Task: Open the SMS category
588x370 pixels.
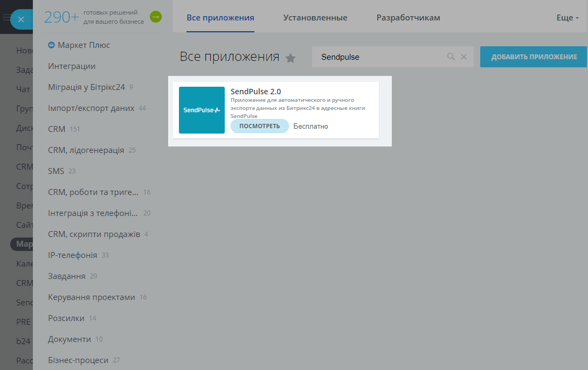Action: pos(61,171)
